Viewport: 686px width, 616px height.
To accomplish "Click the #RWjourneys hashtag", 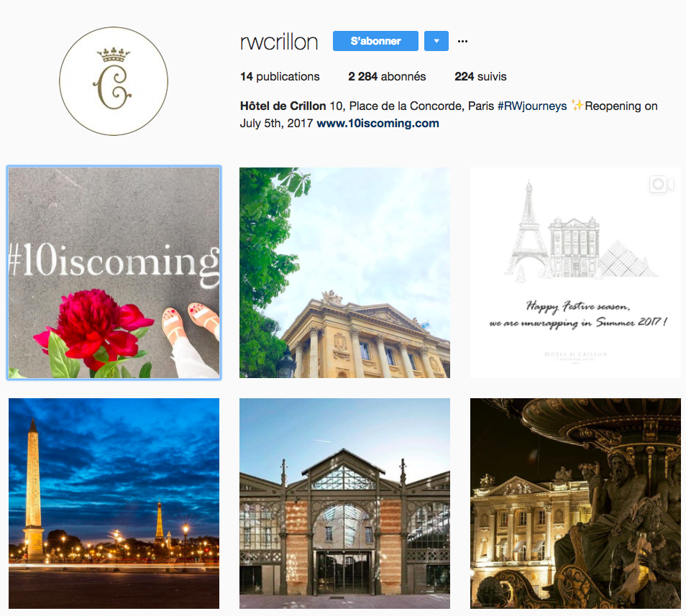I will [x=532, y=106].
